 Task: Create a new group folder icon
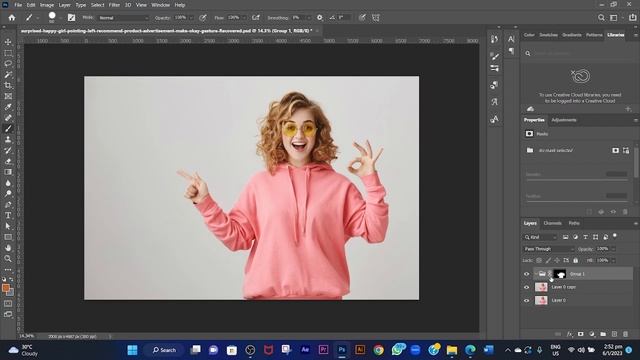coord(603,334)
